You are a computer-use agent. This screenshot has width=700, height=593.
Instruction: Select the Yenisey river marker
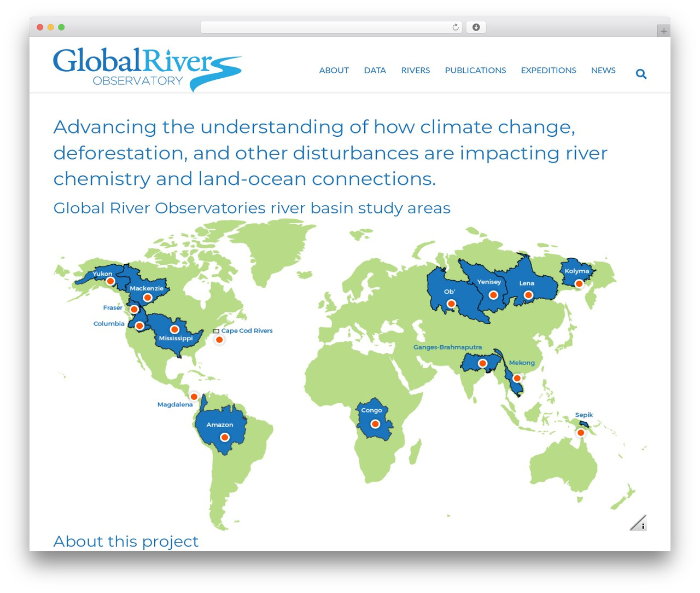(x=493, y=295)
